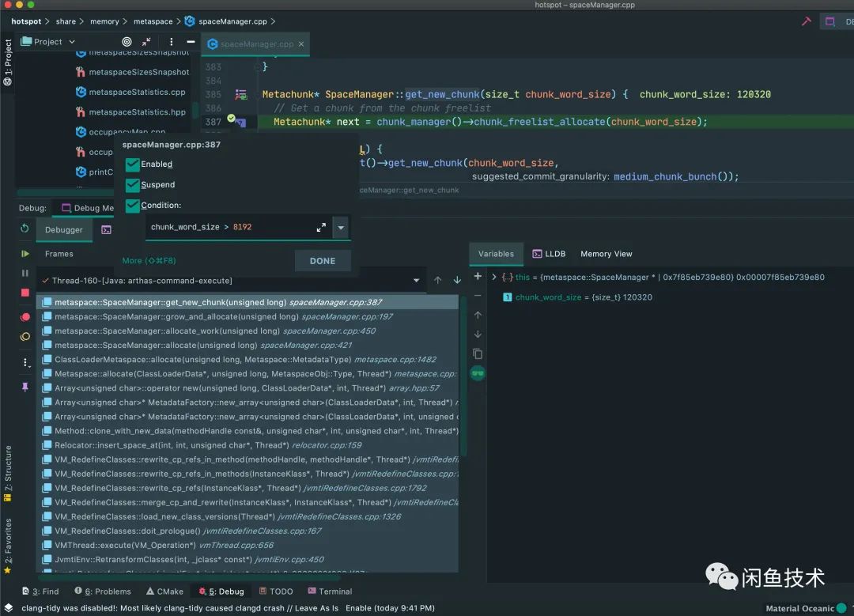The height and width of the screenshot is (616, 854).
Task: Open condition history dropdown arrow
Action: (341, 228)
